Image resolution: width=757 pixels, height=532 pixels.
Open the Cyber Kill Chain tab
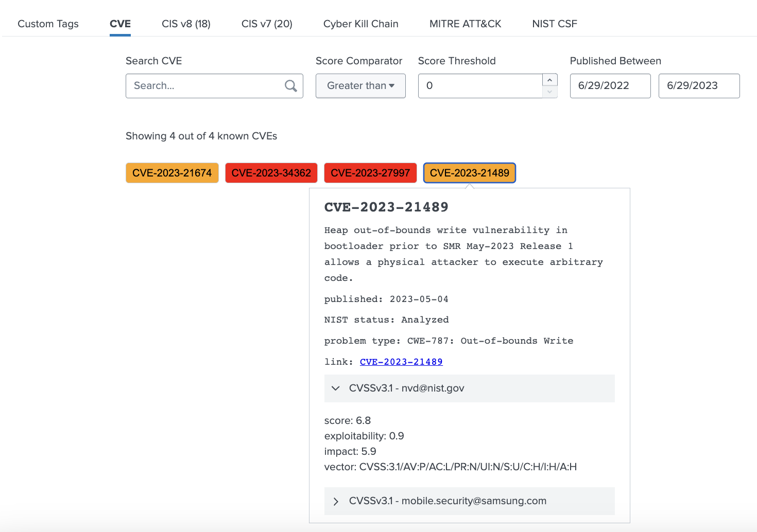point(360,24)
